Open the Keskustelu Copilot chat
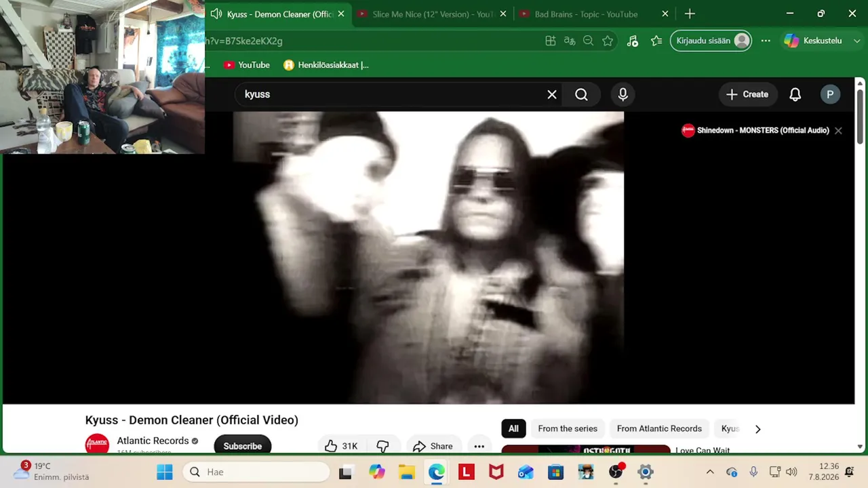The height and width of the screenshot is (488, 868). click(x=812, y=41)
